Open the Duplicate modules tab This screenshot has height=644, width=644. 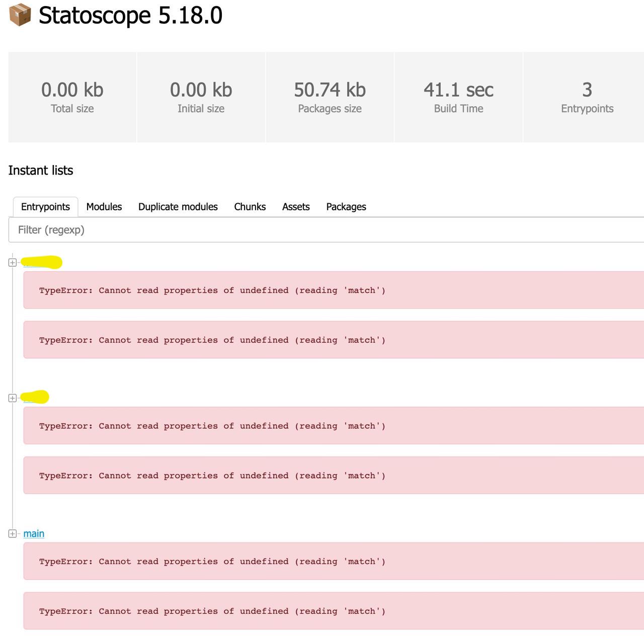pyautogui.click(x=178, y=206)
